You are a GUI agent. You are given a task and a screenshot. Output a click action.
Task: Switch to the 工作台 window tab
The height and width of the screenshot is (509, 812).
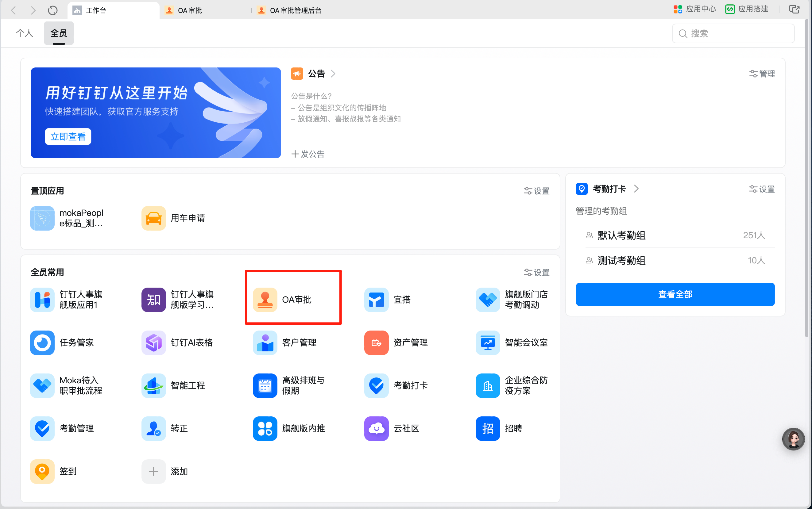pos(113,10)
